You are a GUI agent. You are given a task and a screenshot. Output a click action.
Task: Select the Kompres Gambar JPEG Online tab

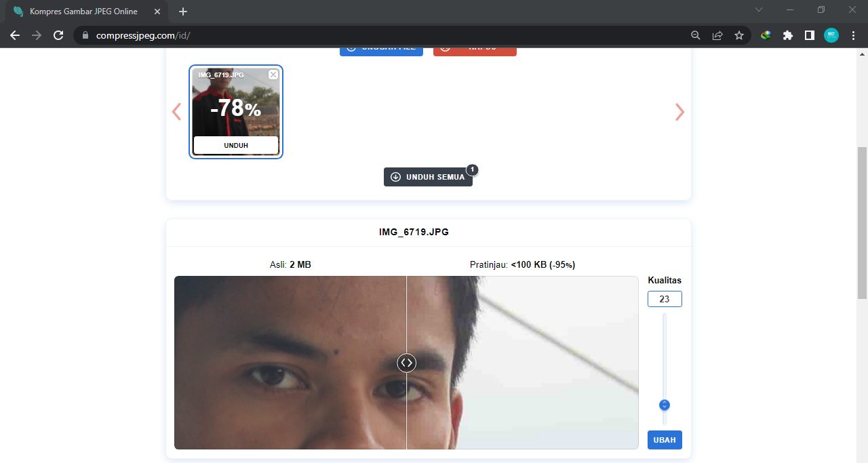87,12
